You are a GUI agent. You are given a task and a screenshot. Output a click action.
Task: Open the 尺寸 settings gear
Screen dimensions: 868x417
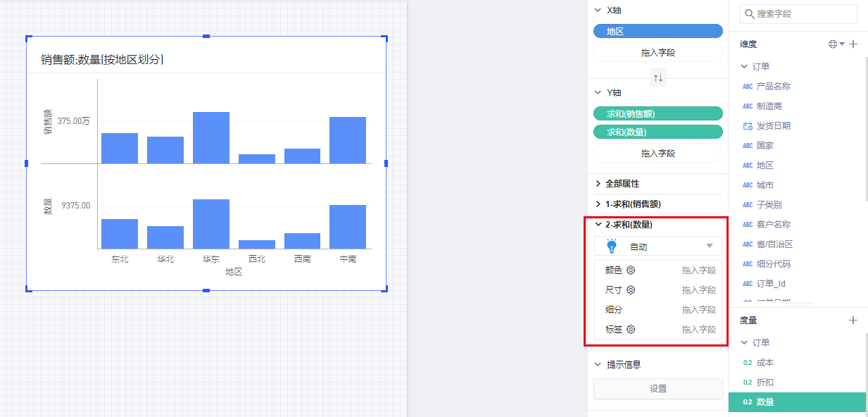point(631,290)
